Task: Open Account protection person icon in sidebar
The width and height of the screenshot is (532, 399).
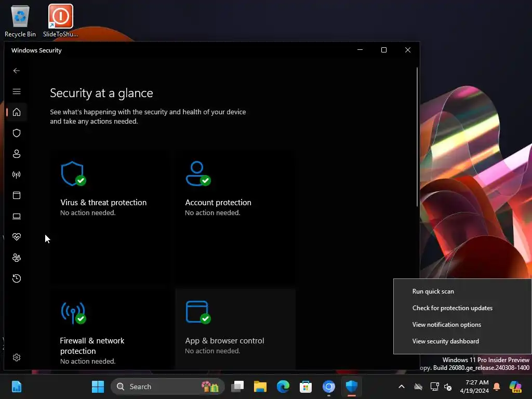Action: pyautogui.click(x=16, y=154)
